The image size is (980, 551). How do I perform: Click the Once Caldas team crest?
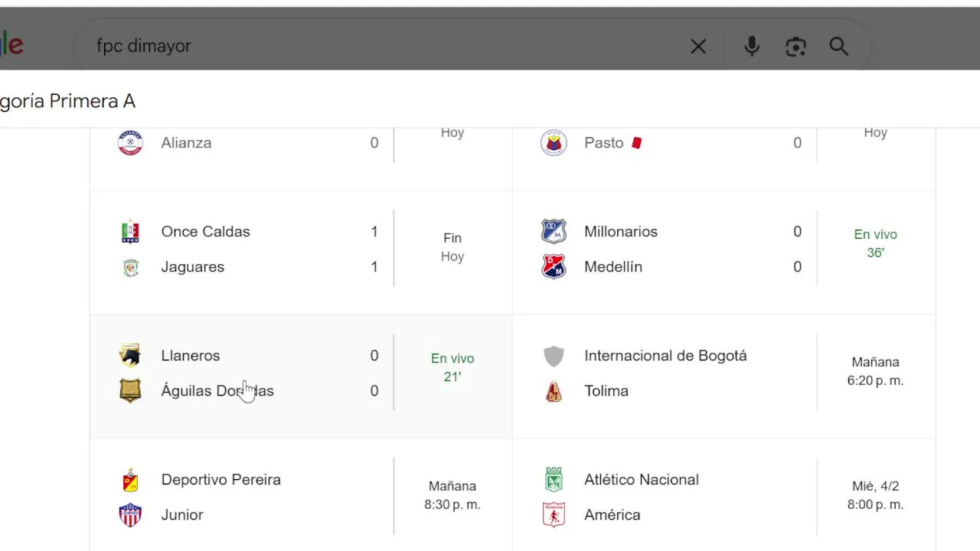click(x=131, y=232)
